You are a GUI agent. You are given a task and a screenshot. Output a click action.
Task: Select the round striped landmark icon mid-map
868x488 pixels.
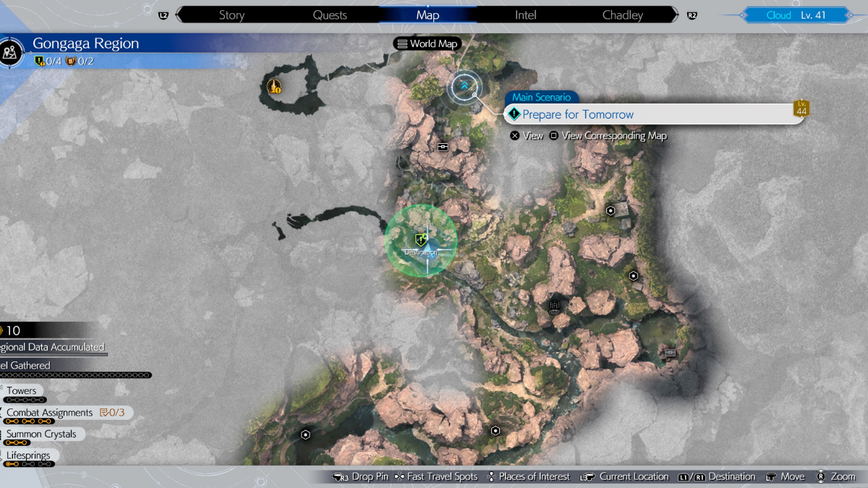point(555,307)
